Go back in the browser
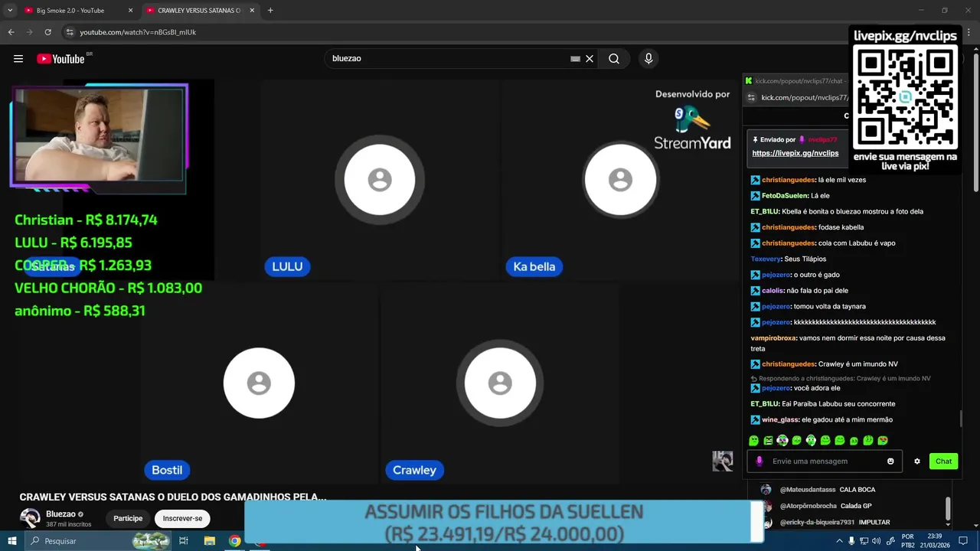The height and width of the screenshot is (551, 980). coord(11,32)
